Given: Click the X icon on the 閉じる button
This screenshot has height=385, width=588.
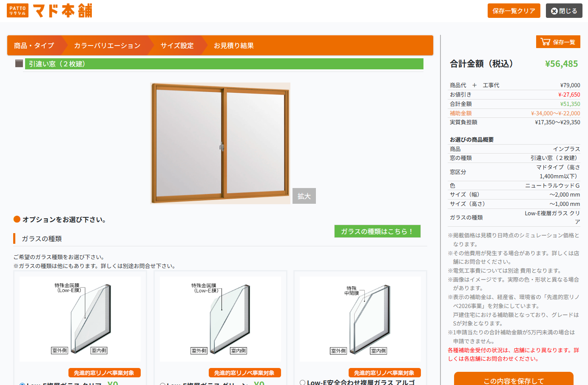Looking at the screenshot, I should tap(554, 11).
